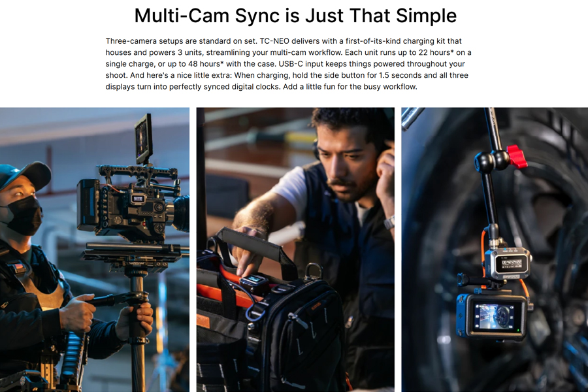588x392 pixels.
Task: Open the man adjusting audio bag photo
Action: (295, 250)
